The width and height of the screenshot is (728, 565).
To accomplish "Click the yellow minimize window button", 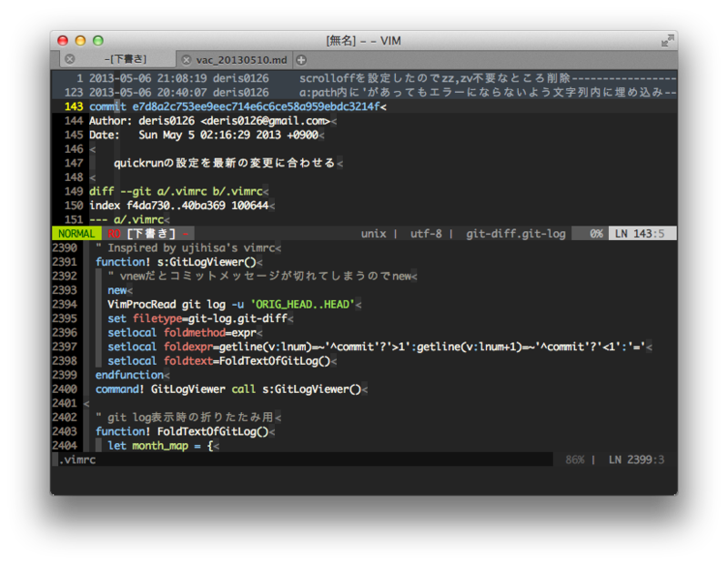I will [x=80, y=41].
